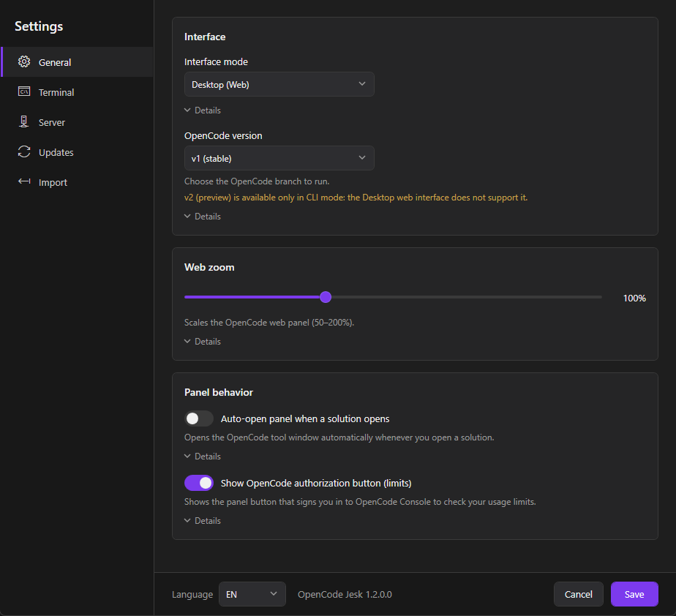The width and height of the screenshot is (676, 616).
Task: Click the Import arrow icon
Action: point(24,181)
